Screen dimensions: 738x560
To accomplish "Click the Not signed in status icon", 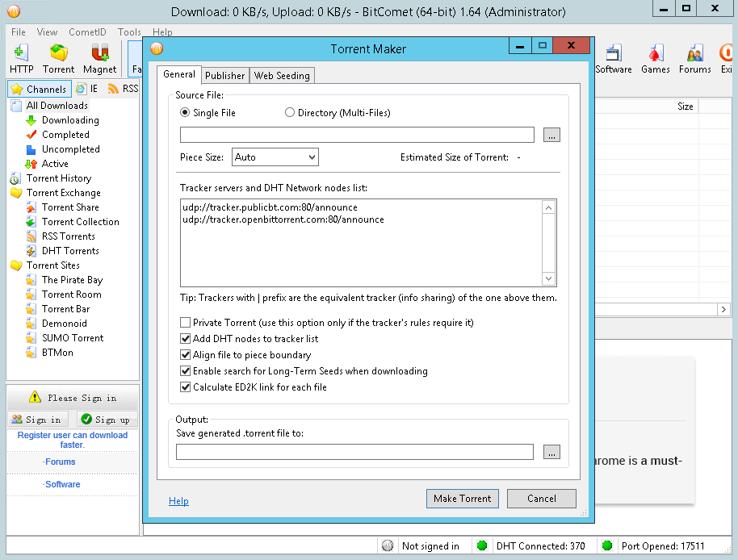I will click(388, 545).
